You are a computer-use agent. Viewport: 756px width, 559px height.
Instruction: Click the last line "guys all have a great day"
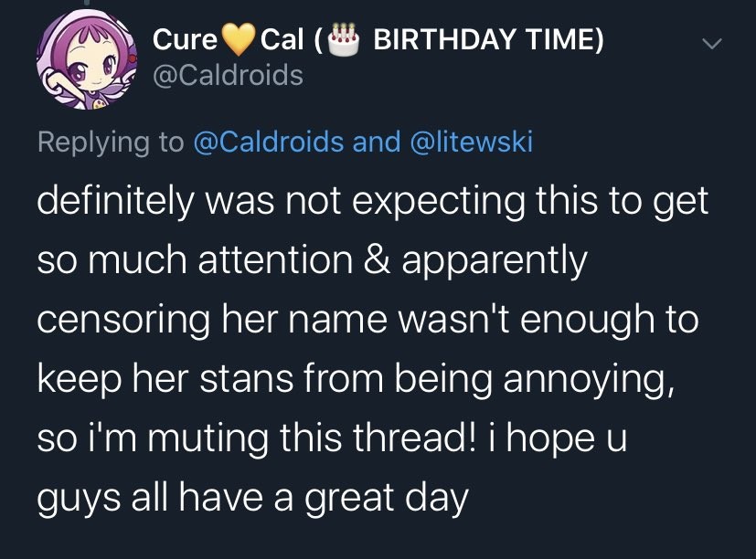[x=252, y=497]
